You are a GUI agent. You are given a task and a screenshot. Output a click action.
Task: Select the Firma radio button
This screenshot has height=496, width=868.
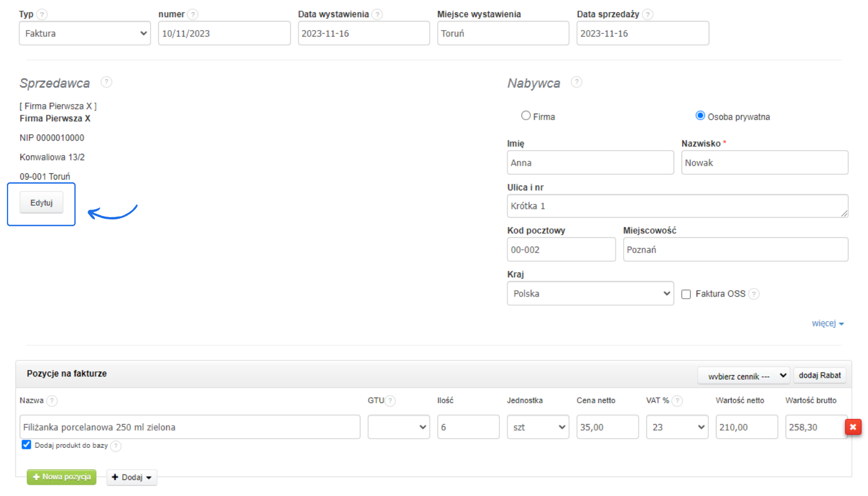(x=526, y=116)
